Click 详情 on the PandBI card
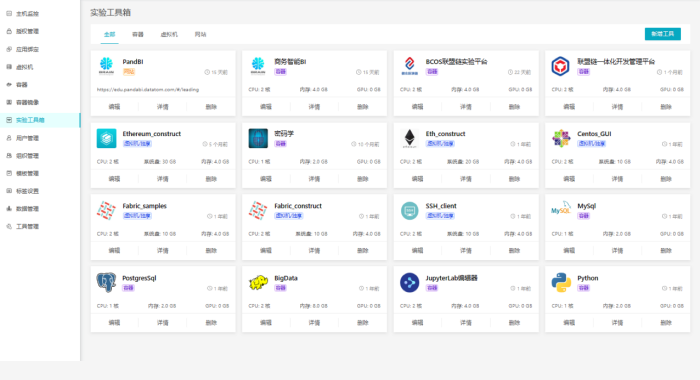Viewport: 700px width, 380px height. (x=162, y=107)
